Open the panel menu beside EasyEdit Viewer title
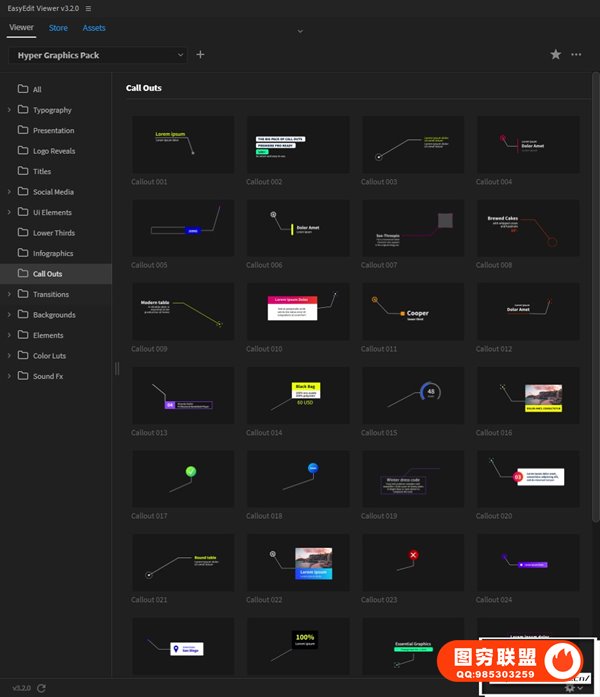 click(x=88, y=8)
